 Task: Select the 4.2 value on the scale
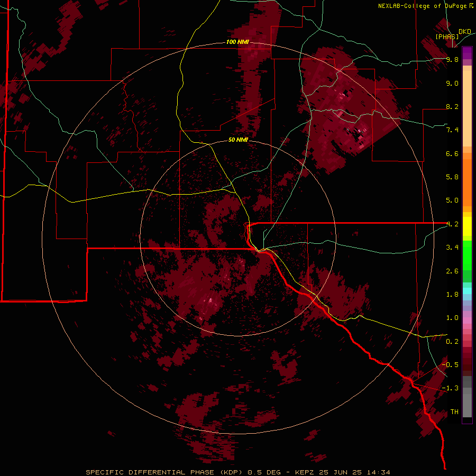[452, 224]
